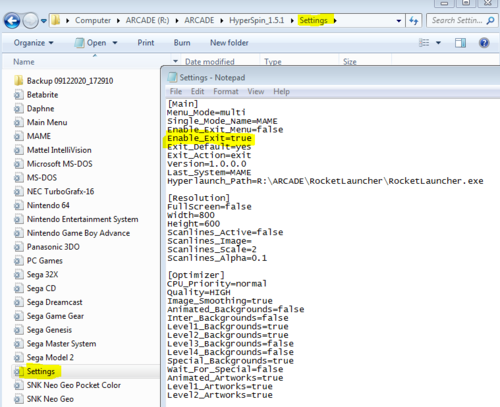
Task: Click the Change your view icon
Action: (424, 43)
